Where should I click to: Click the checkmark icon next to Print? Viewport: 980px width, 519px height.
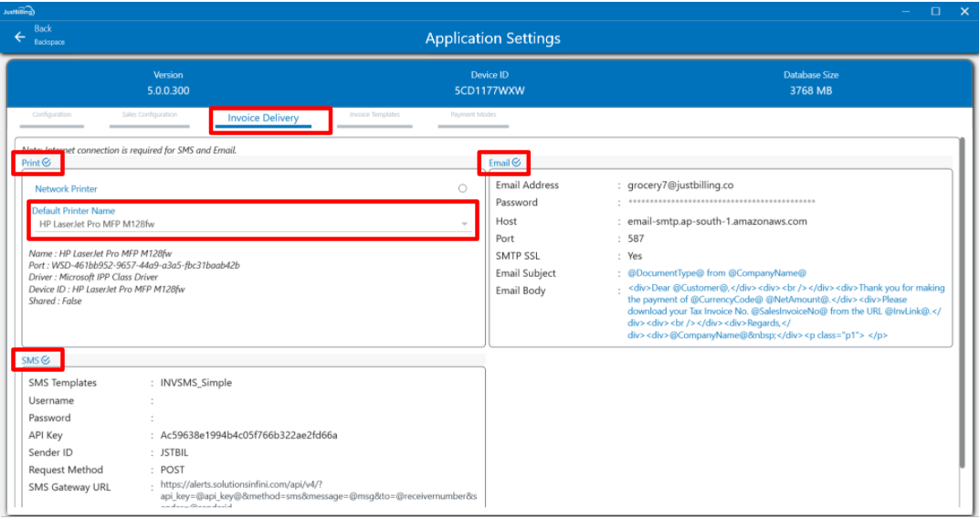point(47,163)
